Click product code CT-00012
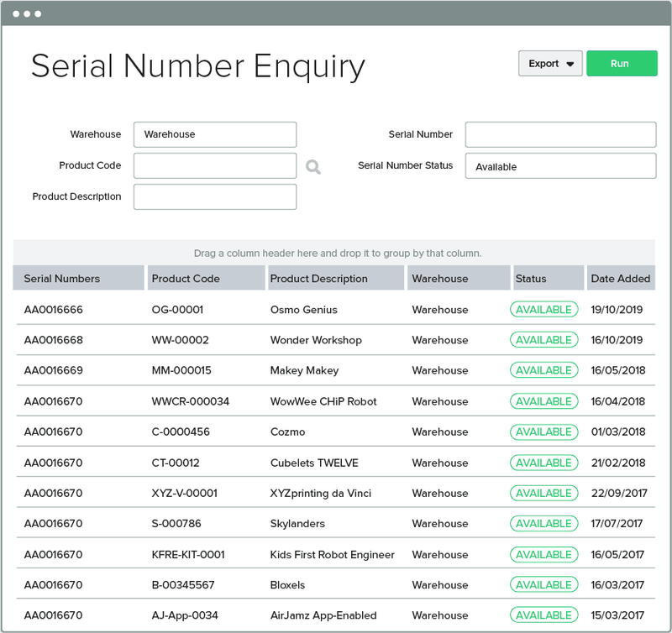Viewport: 672px width, 633px height. tap(176, 463)
